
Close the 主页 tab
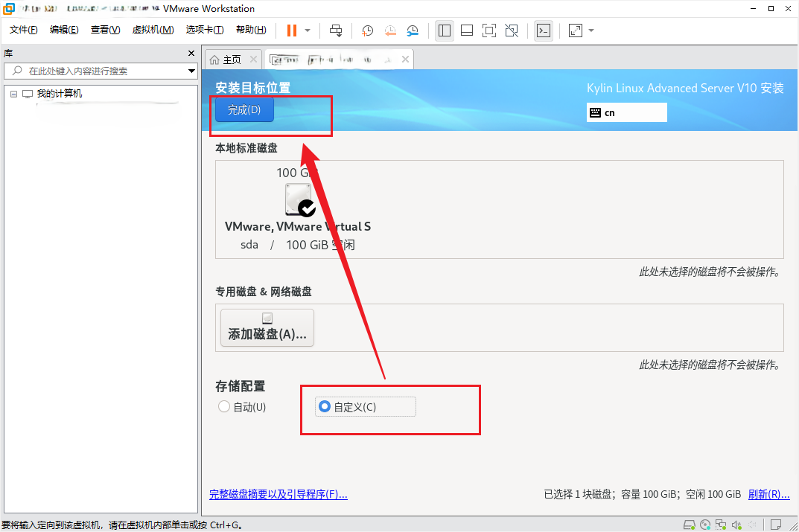click(x=253, y=60)
